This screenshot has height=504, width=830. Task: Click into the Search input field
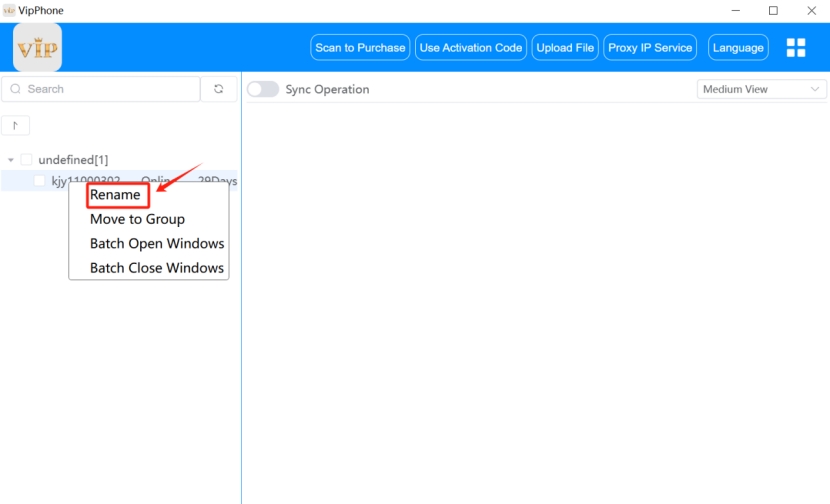[x=101, y=89]
